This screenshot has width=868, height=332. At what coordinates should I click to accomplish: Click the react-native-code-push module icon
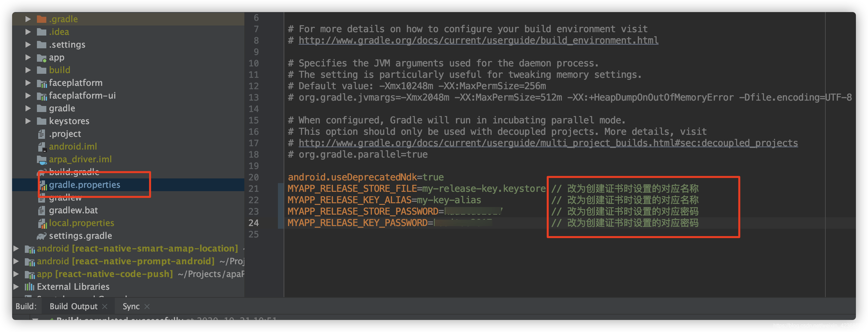coord(30,274)
